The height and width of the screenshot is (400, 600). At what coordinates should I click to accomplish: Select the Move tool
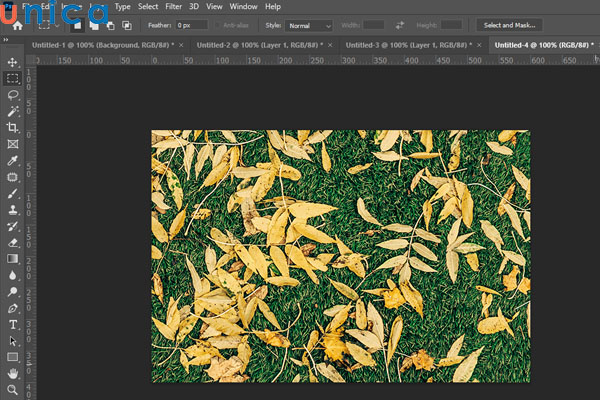coord(13,62)
